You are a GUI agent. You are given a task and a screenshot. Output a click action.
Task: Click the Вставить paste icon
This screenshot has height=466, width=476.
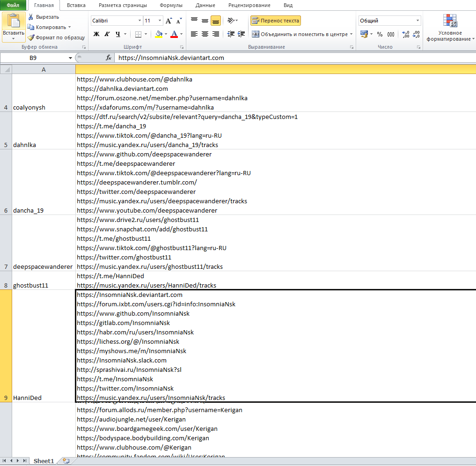click(14, 21)
